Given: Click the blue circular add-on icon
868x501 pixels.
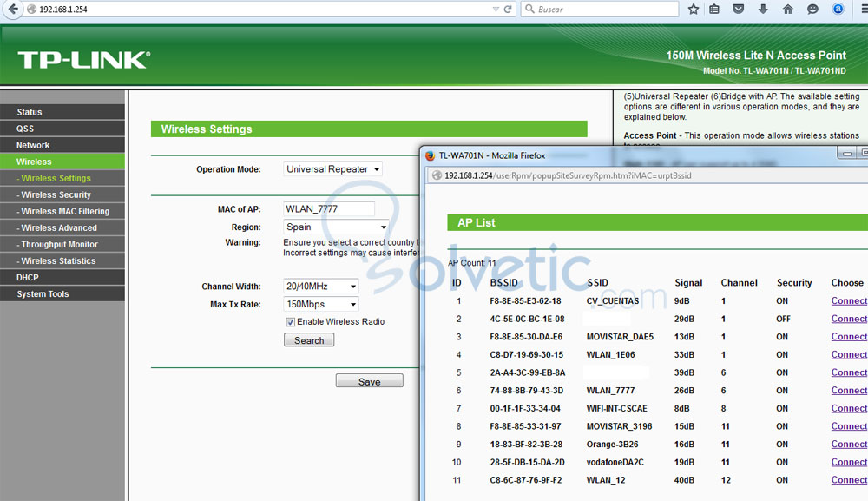Looking at the screenshot, I should (838, 9).
